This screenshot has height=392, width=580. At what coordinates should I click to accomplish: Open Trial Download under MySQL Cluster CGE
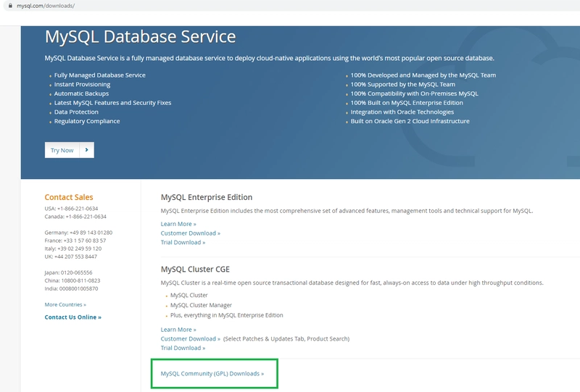click(183, 348)
